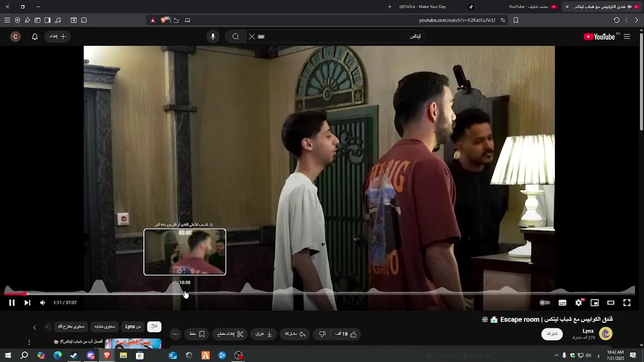The width and height of the screenshot is (644, 362).
Task: Mute the video volume
Action: [42, 303]
